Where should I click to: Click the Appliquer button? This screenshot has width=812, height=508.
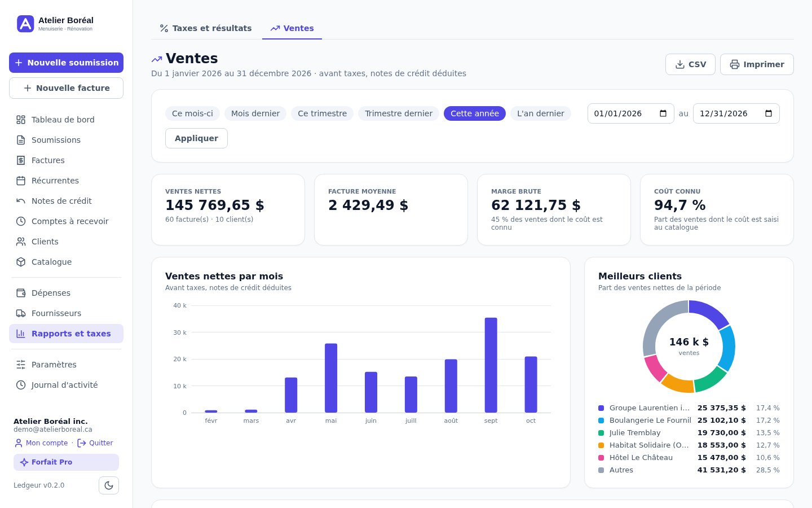196,138
